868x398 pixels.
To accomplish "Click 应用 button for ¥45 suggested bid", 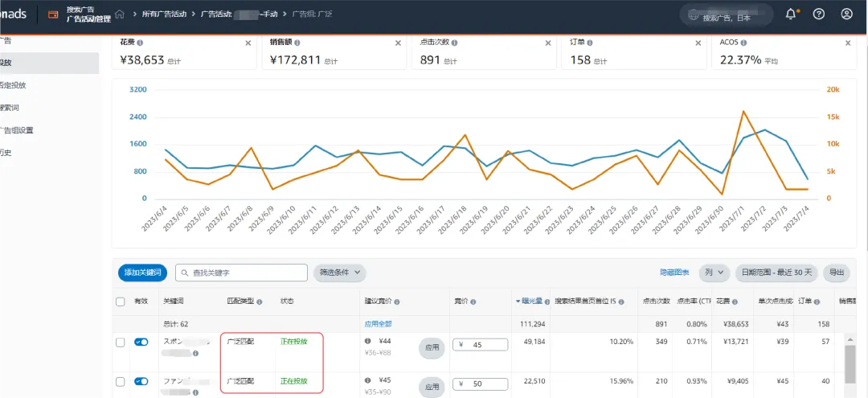I will [432, 387].
